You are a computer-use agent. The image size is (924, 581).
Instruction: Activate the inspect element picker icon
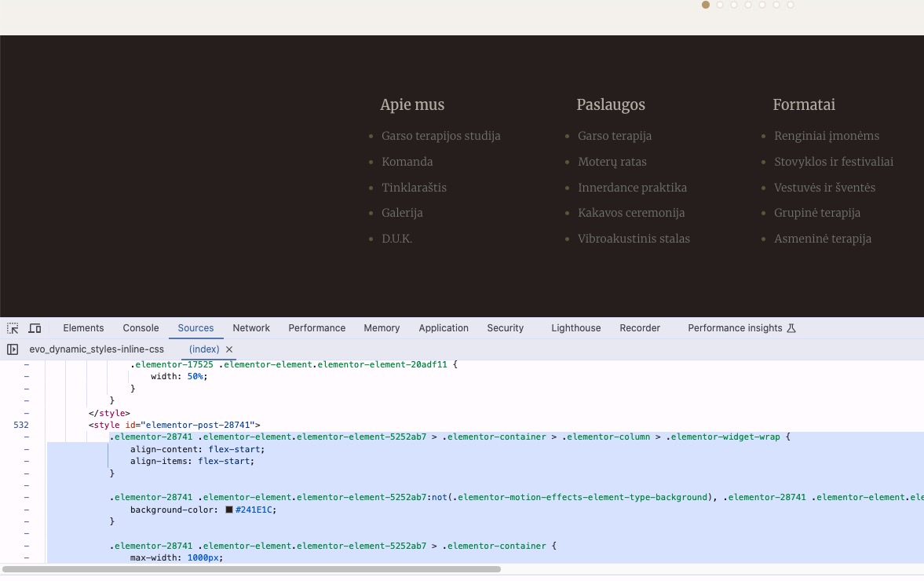tap(13, 328)
